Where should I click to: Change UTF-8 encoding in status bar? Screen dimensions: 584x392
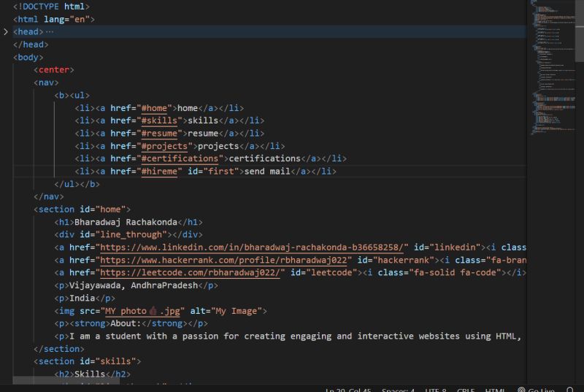pyautogui.click(x=436, y=390)
